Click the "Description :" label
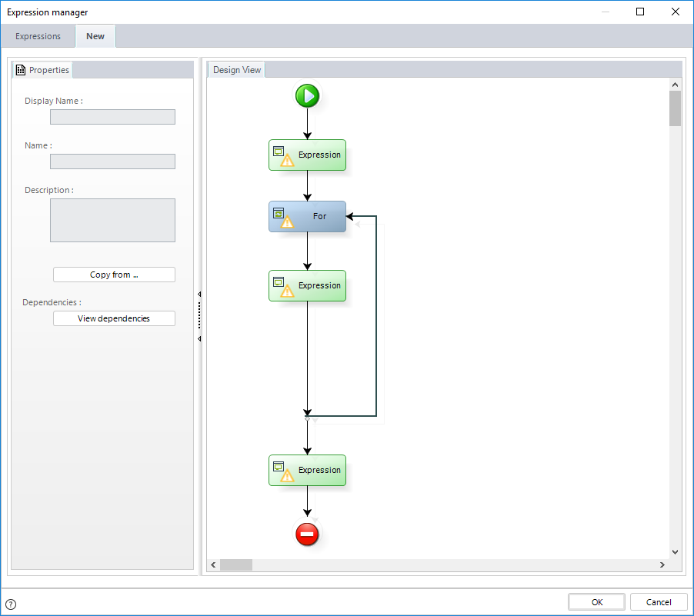Screen dimensions: 694x616 (x=49, y=190)
